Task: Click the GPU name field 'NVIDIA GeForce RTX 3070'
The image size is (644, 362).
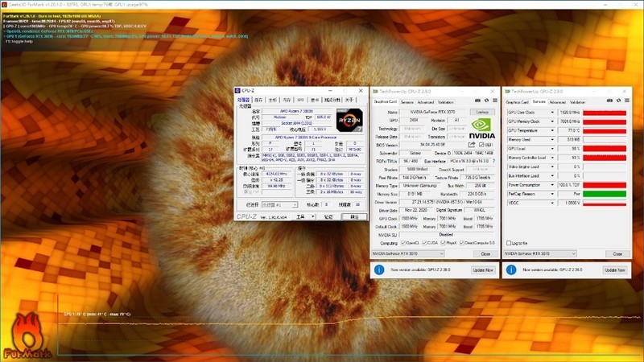Action: [433, 112]
